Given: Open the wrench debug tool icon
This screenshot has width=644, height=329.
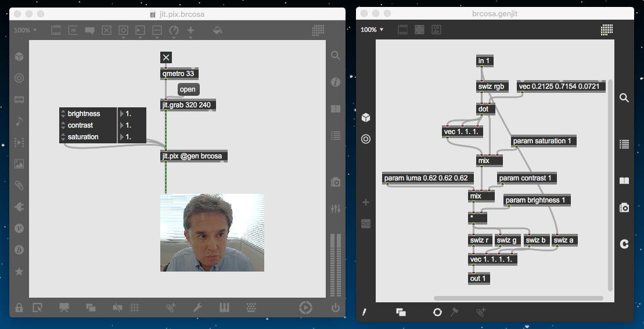Looking at the screenshot, I should pyautogui.click(x=197, y=308).
